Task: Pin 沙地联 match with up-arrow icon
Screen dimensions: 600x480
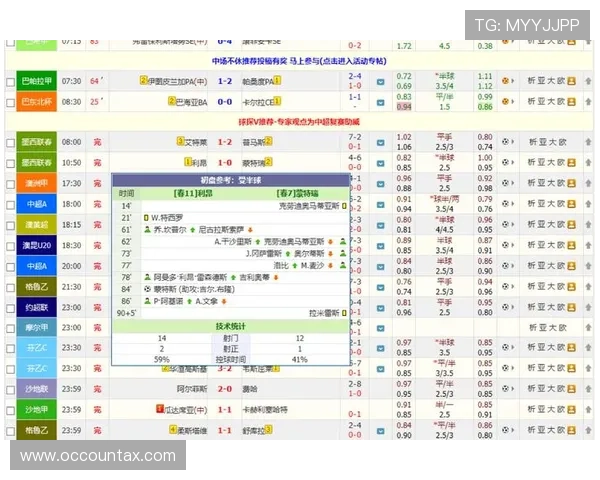Action: coord(588,389)
